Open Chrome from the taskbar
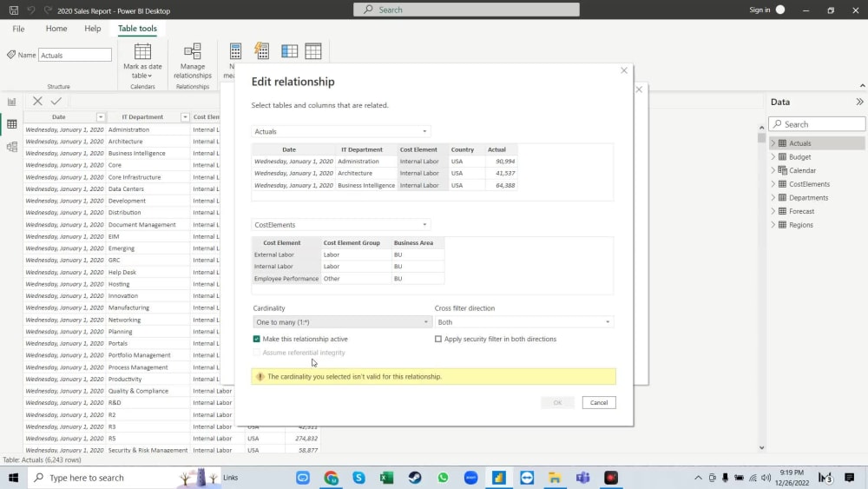Image resolution: width=868 pixels, height=489 pixels. tap(331, 478)
